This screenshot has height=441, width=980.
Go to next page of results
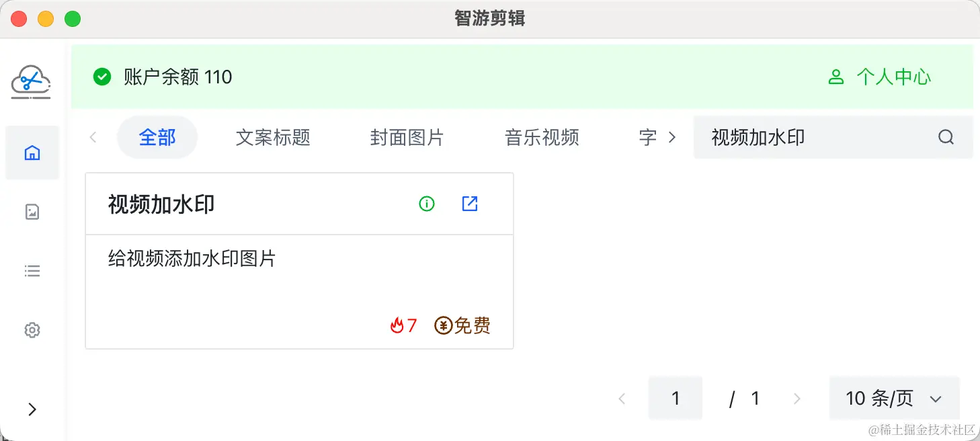797,399
